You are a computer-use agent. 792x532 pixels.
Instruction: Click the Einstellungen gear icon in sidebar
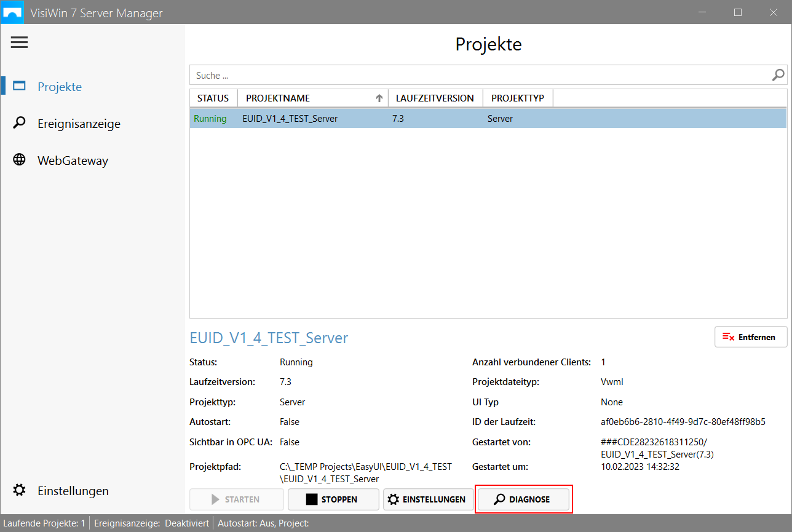[x=20, y=490]
